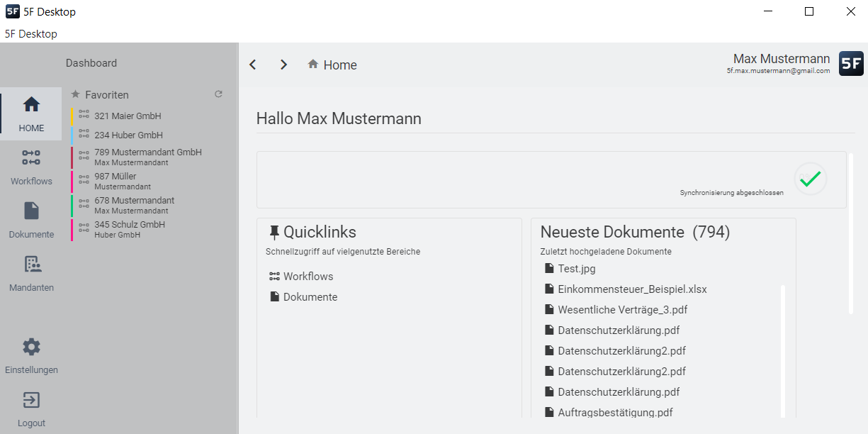Screen dimensions: 868x434
Task: Click the Logout icon
Action: pyautogui.click(x=31, y=400)
